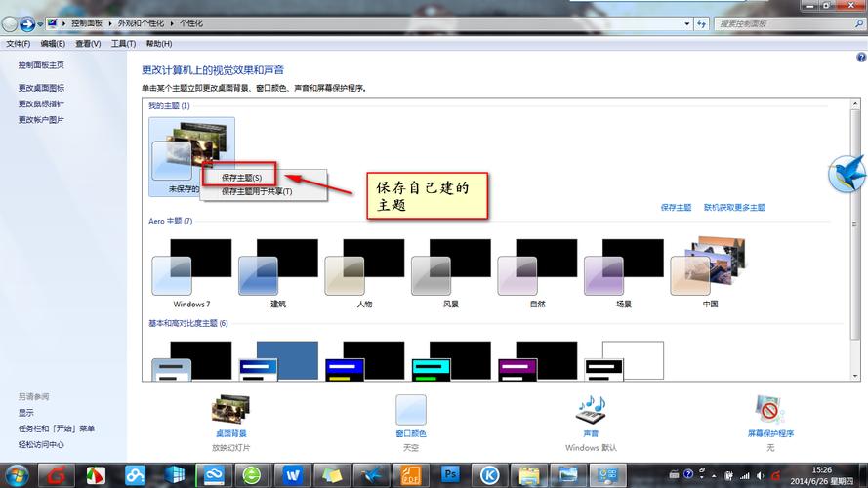Image resolution: width=868 pixels, height=488 pixels.
Task: Click 控制面板 in the breadcrumb
Action: tap(87, 23)
